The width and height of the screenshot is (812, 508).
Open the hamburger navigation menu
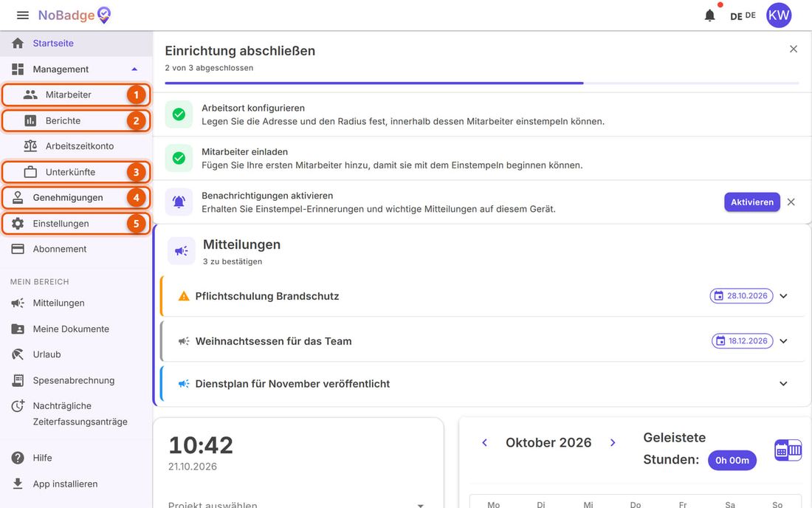pos(23,15)
